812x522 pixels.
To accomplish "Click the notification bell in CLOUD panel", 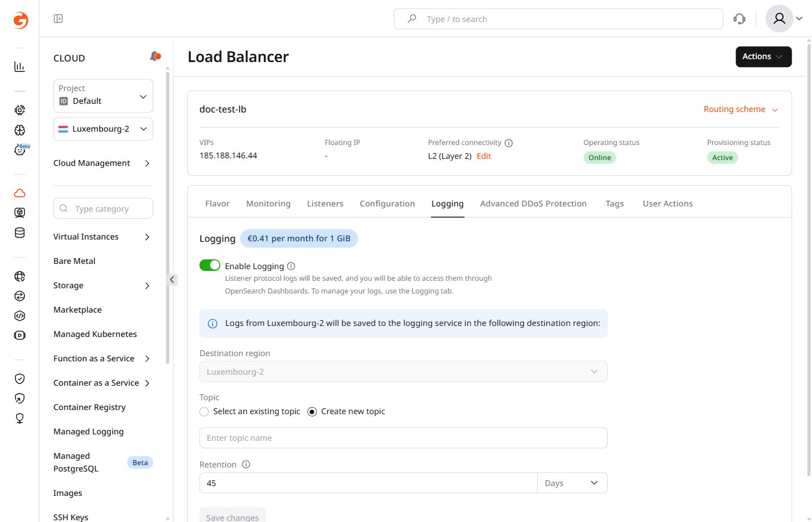I will 155,56.
